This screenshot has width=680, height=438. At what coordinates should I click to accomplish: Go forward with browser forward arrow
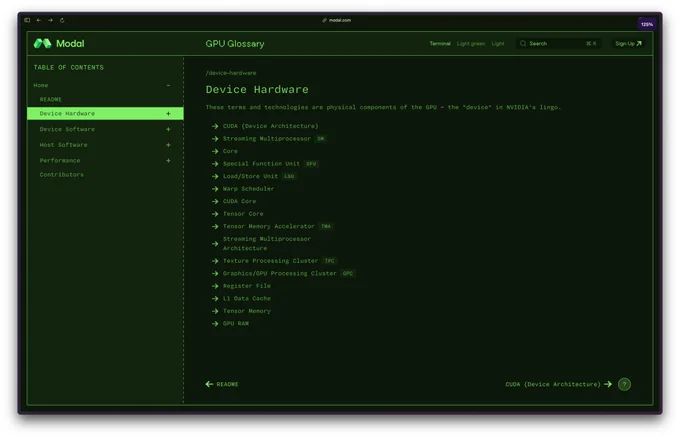(x=50, y=20)
